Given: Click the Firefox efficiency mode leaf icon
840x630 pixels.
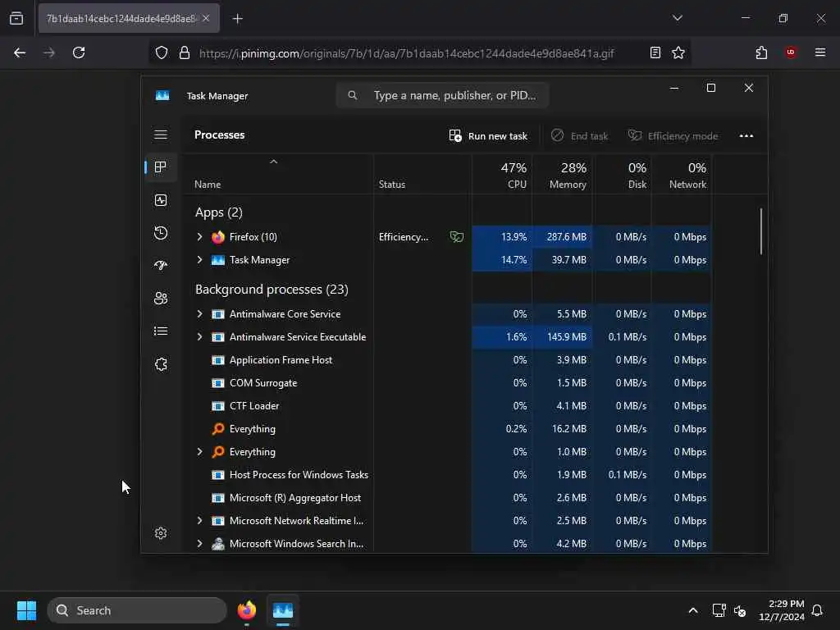Looking at the screenshot, I should [x=456, y=237].
